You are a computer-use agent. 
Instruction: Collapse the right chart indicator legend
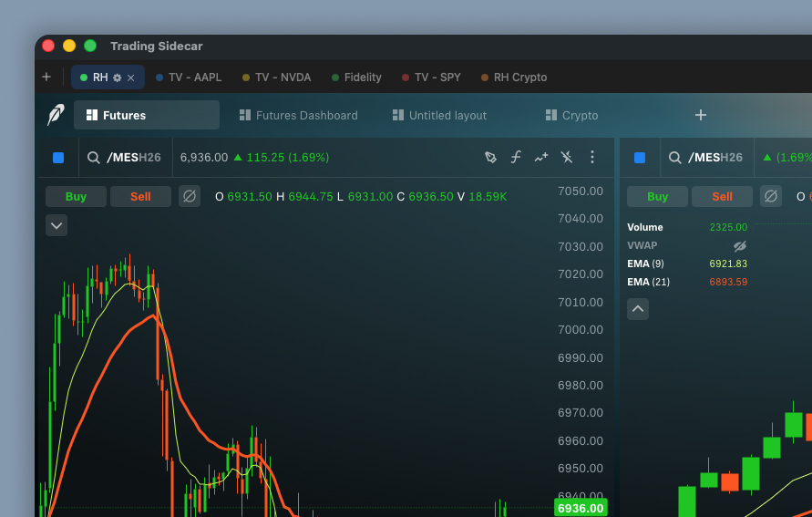(x=638, y=309)
